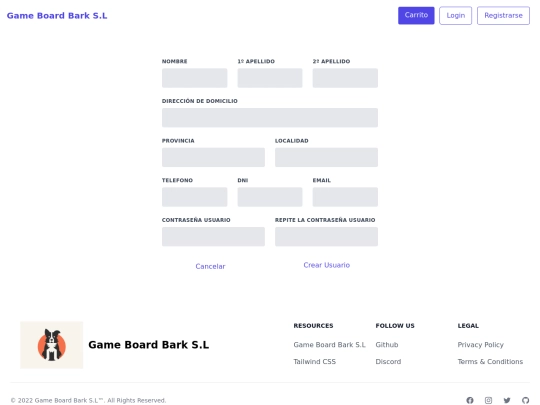Click the Nombre field label

(x=175, y=61)
